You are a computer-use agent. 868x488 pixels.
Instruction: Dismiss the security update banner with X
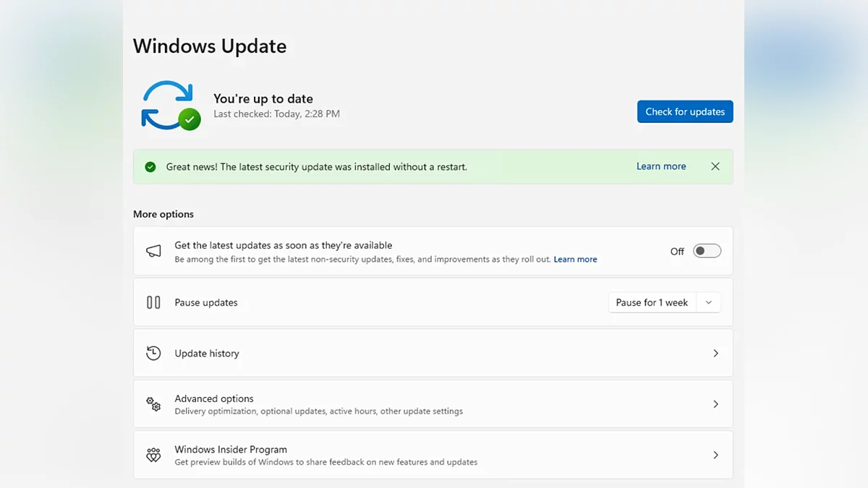[x=715, y=166]
